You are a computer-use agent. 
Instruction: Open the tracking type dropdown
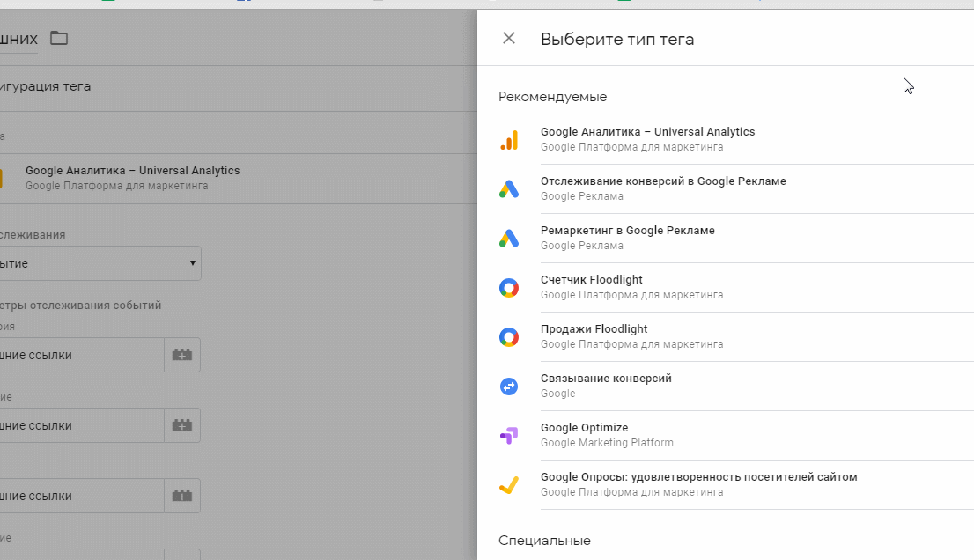100,263
